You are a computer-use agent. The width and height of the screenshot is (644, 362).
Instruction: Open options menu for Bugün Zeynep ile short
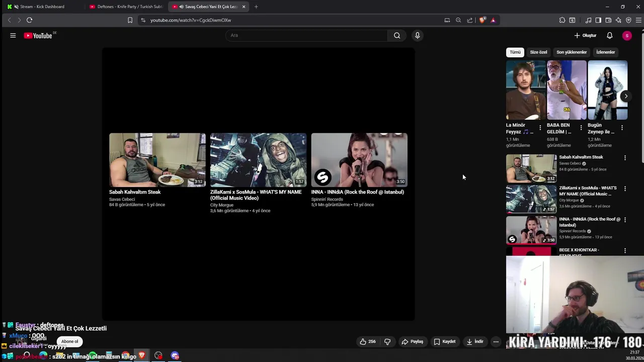click(x=622, y=128)
